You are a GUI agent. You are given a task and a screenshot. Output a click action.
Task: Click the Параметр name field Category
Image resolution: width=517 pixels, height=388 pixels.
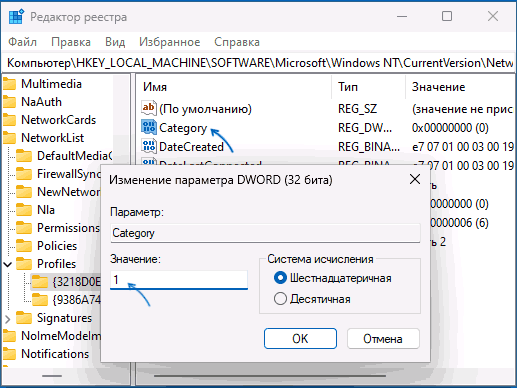[x=265, y=233]
